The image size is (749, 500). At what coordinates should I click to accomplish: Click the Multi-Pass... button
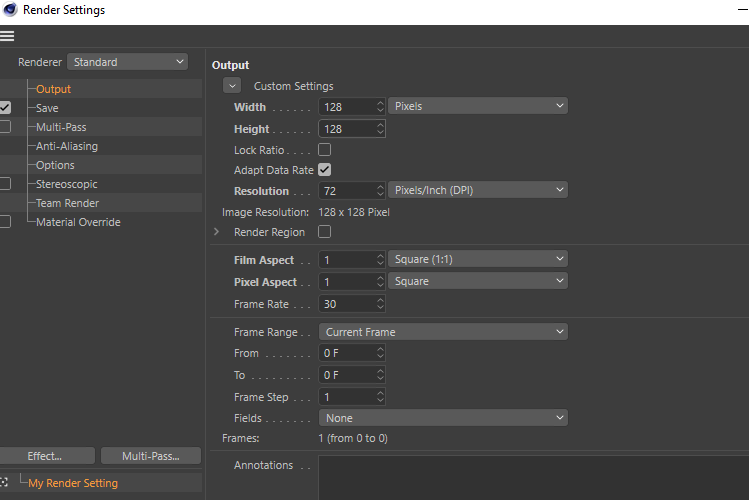pos(151,456)
